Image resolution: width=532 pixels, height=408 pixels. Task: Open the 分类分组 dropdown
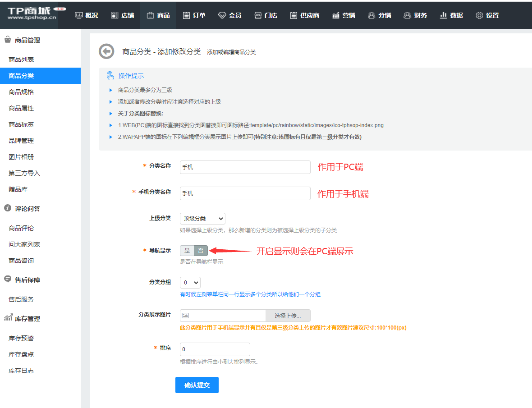(x=190, y=283)
